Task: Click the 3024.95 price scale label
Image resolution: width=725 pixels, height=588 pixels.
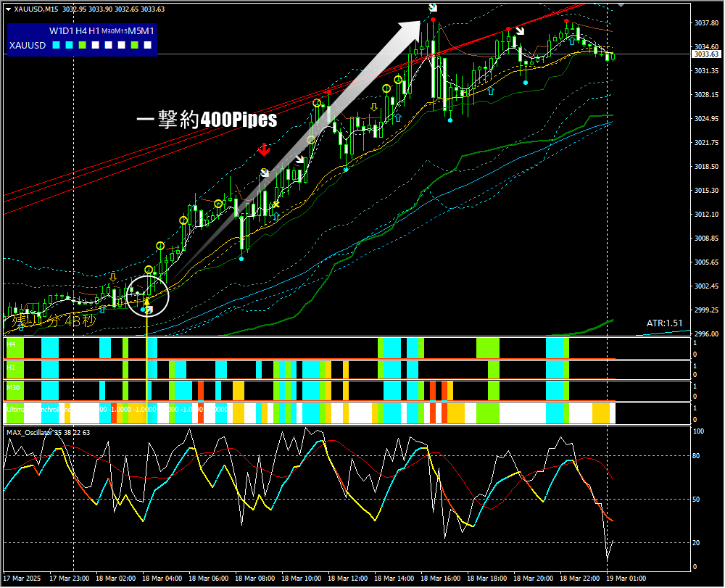Action: click(x=706, y=118)
